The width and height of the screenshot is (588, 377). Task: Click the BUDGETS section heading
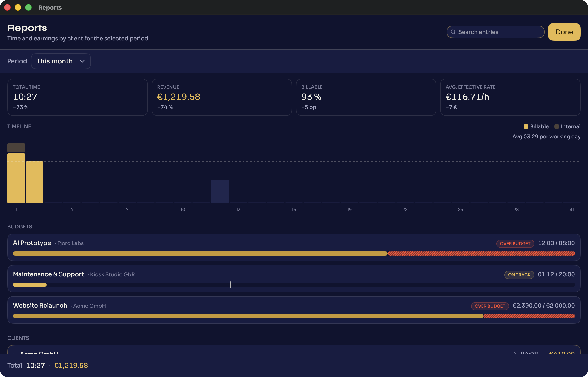tap(20, 227)
